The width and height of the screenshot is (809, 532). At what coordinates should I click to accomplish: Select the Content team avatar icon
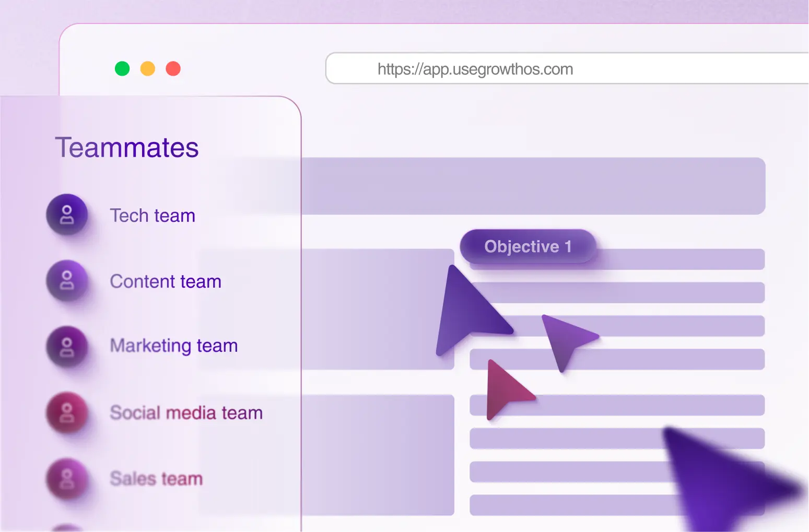(x=67, y=280)
